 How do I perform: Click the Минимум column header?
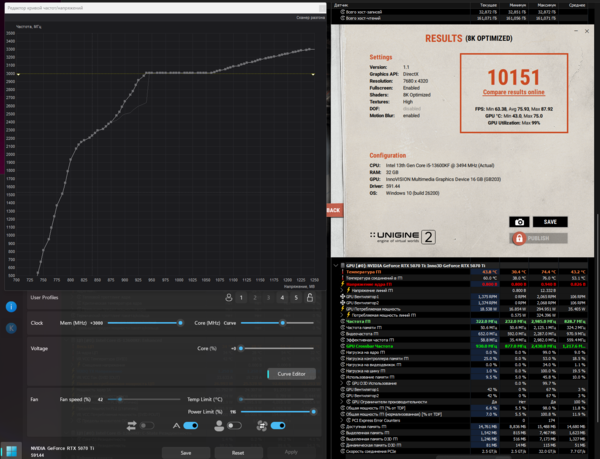[x=518, y=5]
